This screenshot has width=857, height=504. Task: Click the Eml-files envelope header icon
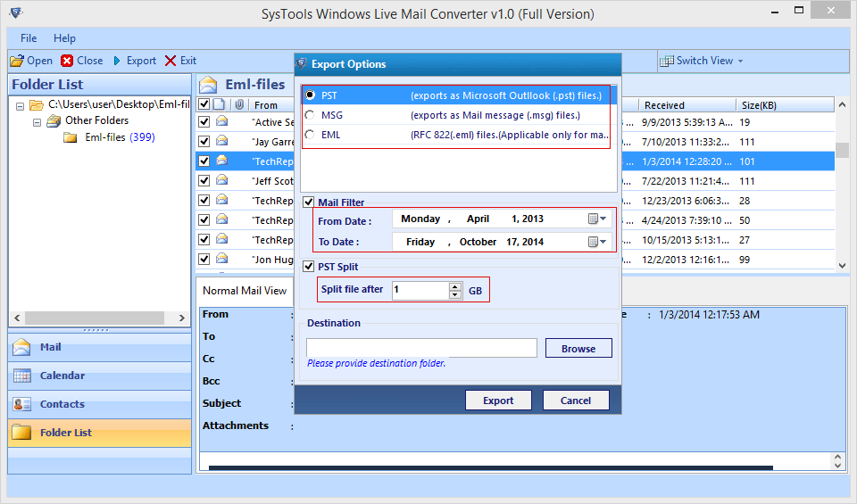208,85
